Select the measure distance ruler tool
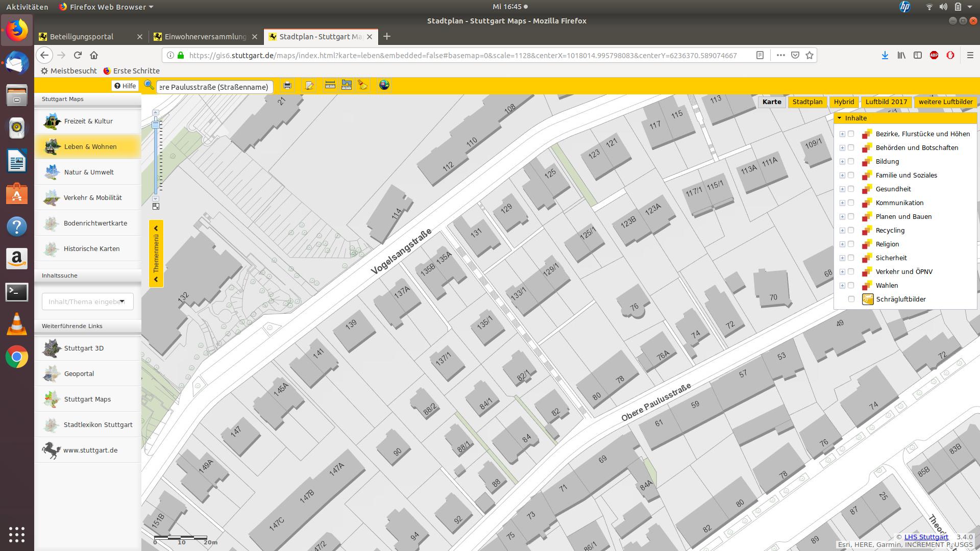 [x=330, y=85]
